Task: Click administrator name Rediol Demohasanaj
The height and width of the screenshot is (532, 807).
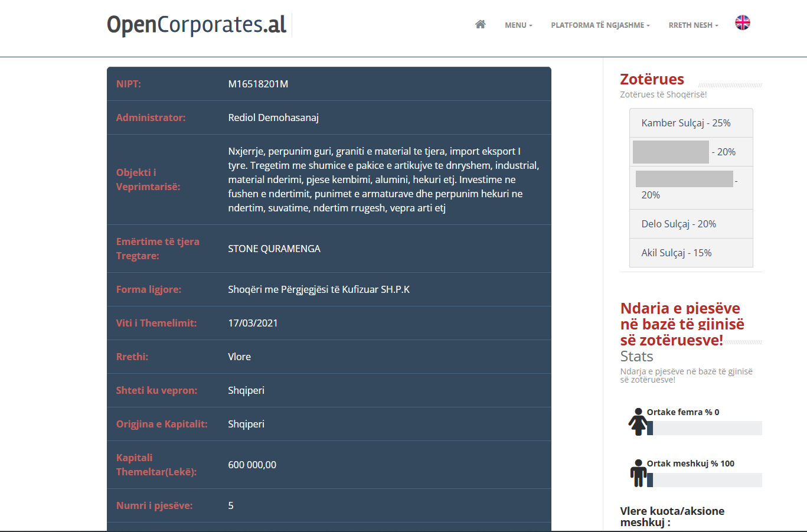Action: pyautogui.click(x=273, y=118)
